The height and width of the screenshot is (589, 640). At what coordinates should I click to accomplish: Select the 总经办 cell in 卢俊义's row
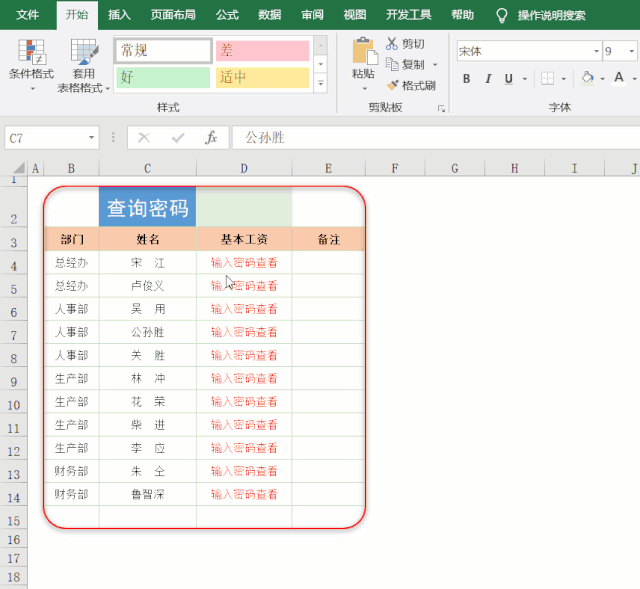pyautogui.click(x=71, y=286)
